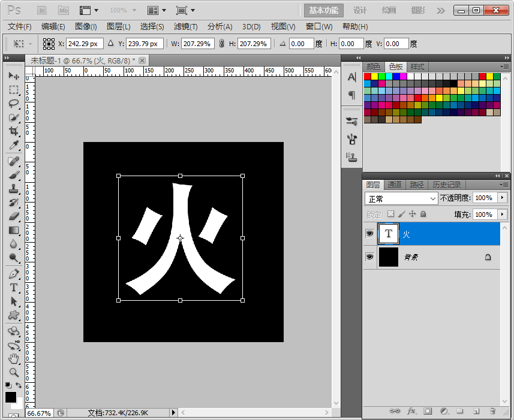Delete layer with trash icon

[492, 411]
